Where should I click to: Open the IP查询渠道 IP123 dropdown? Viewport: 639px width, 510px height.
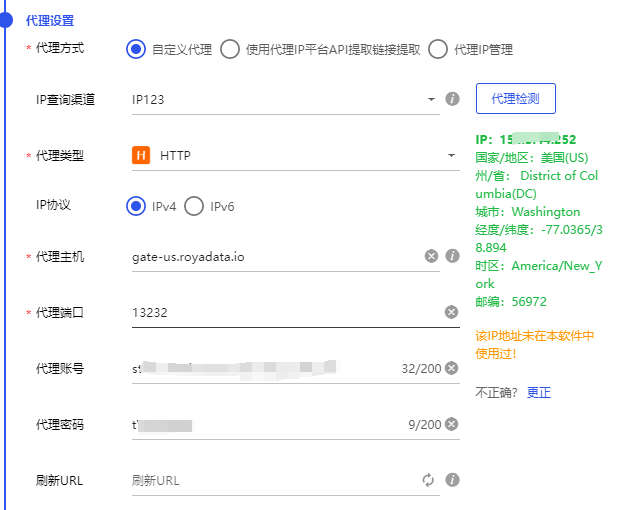[x=284, y=99]
